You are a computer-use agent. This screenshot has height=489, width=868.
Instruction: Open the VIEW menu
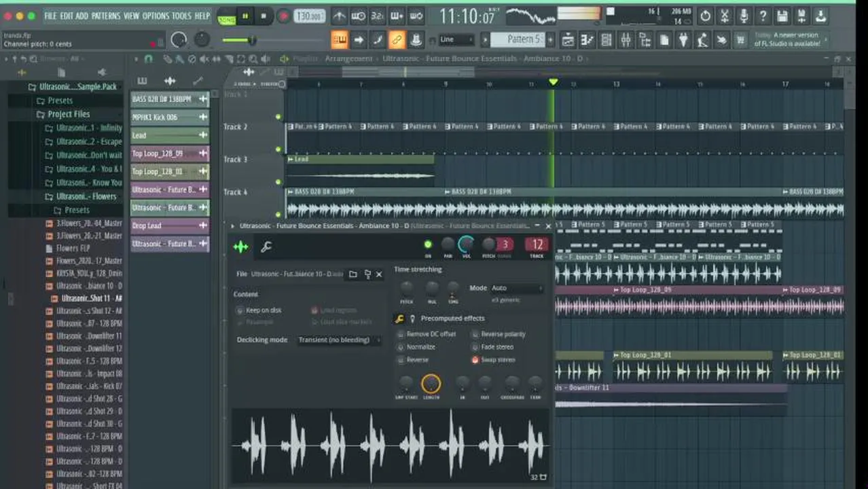[131, 16]
